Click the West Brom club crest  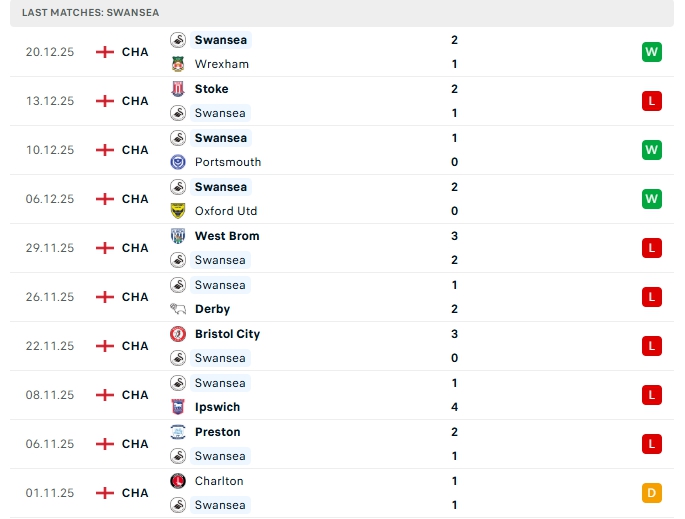pos(178,236)
